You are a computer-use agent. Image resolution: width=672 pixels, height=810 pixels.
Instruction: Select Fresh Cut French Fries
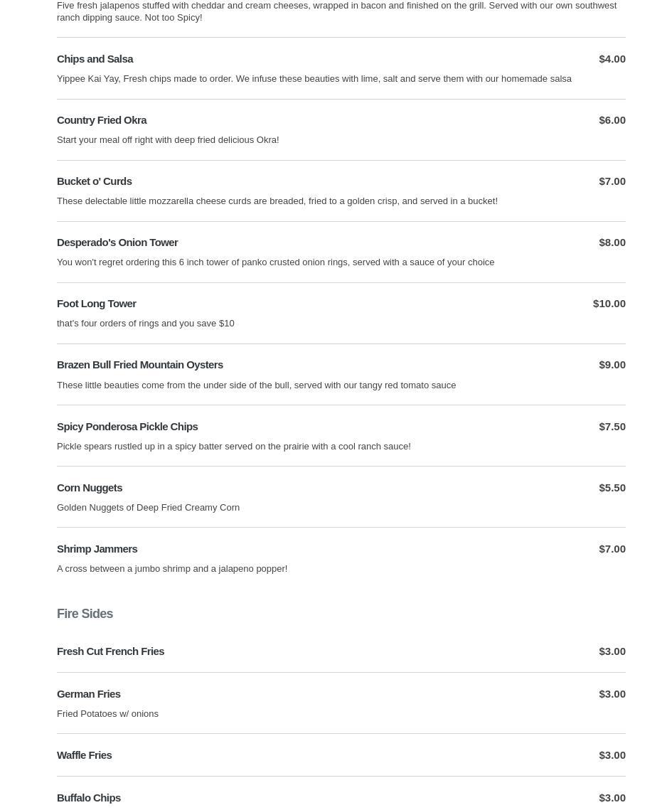click(x=110, y=651)
